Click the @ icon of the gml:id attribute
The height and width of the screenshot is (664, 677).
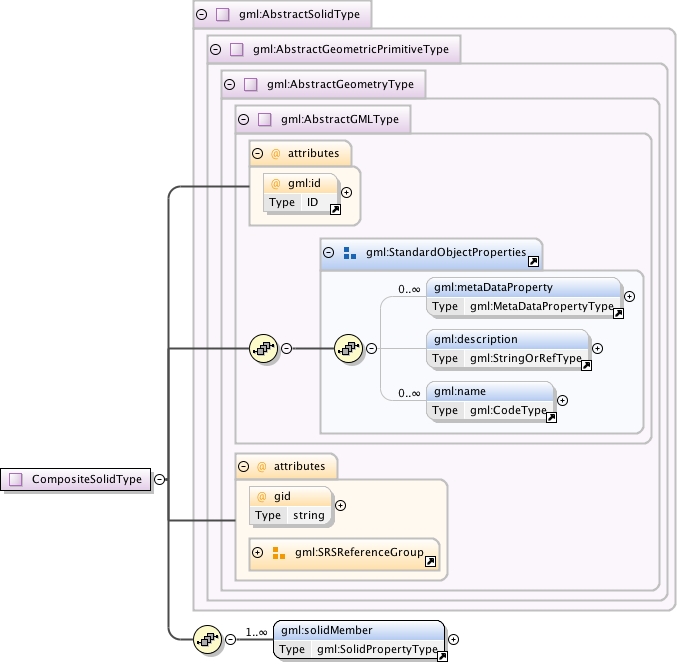tap(275, 184)
